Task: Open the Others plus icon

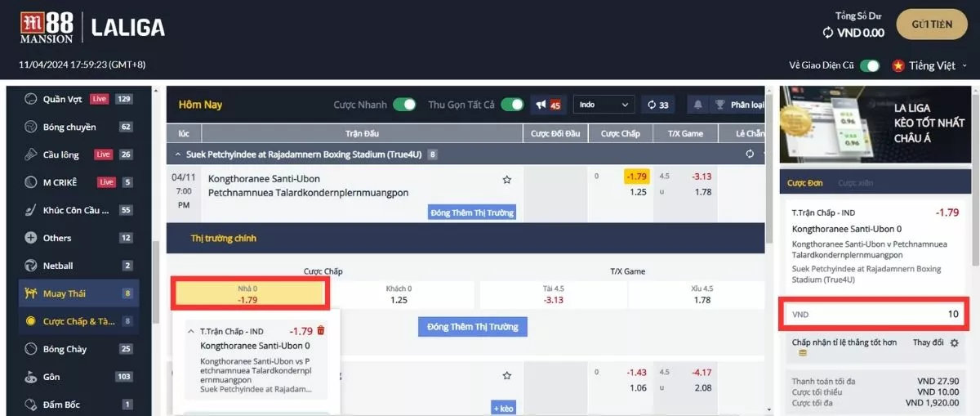Action: (31, 238)
